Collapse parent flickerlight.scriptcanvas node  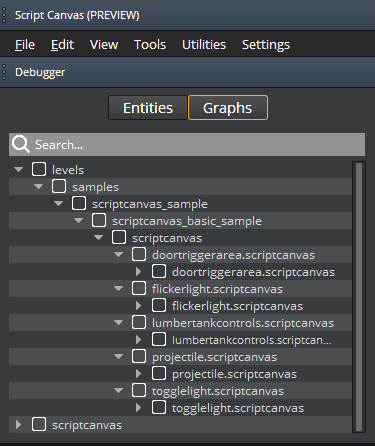pyautogui.click(x=118, y=288)
